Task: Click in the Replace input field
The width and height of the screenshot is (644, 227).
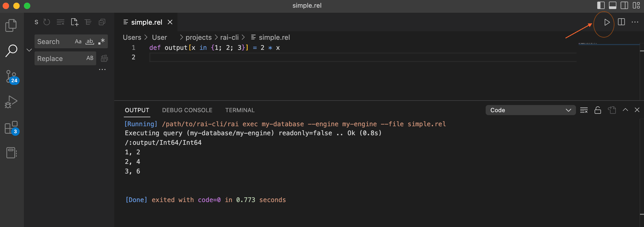Action: coord(60,59)
